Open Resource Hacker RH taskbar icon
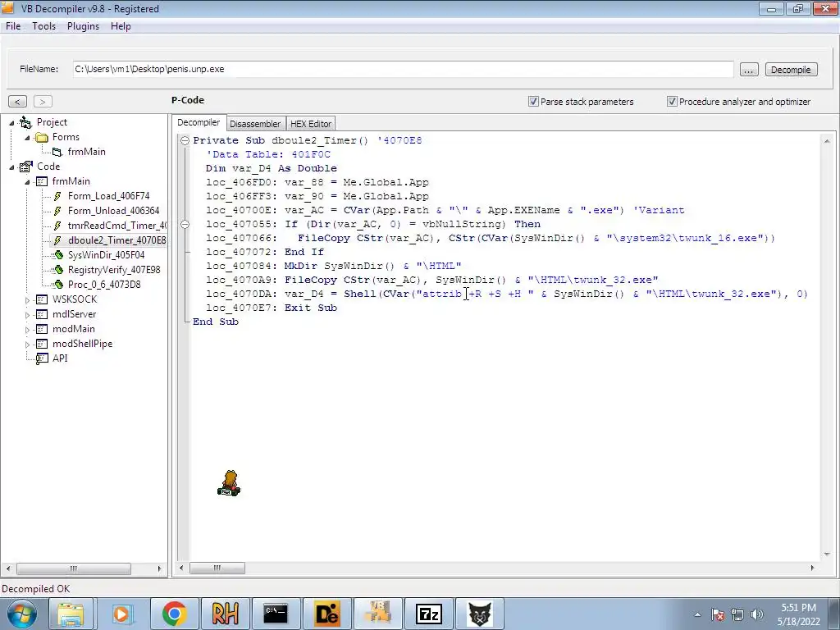 click(225, 614)
